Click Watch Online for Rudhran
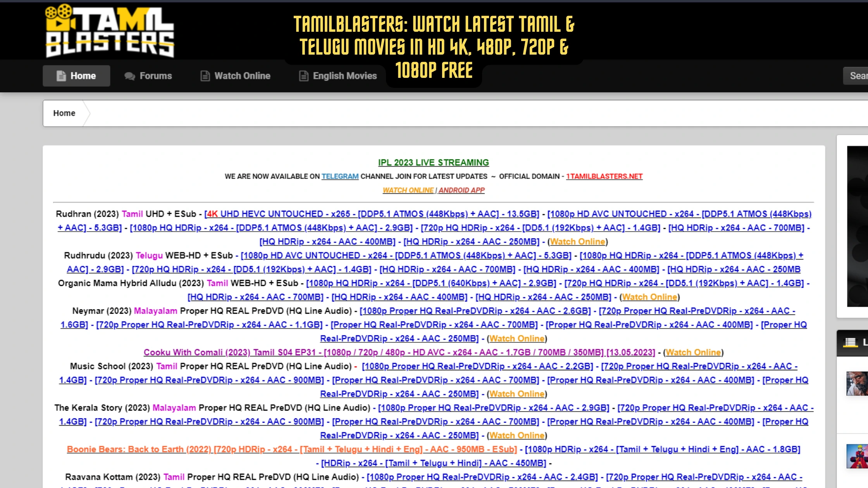868x488 pixels. coord(577,242)
